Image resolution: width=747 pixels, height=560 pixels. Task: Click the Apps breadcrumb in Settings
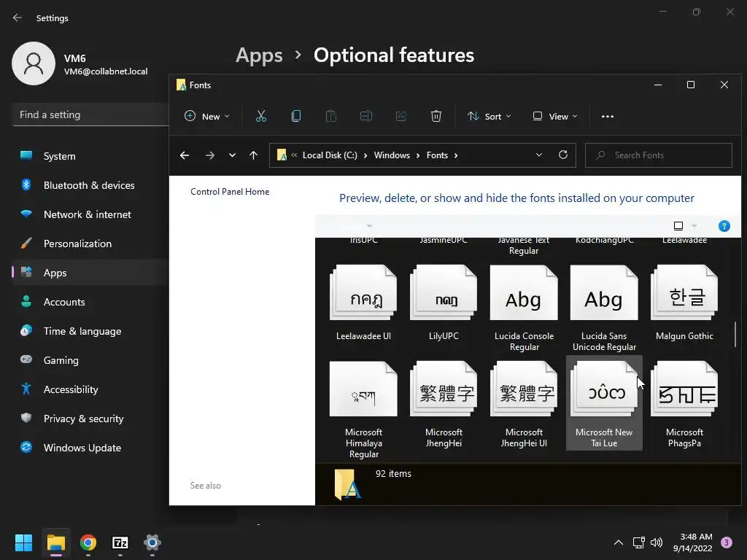[x=259, y=55]
